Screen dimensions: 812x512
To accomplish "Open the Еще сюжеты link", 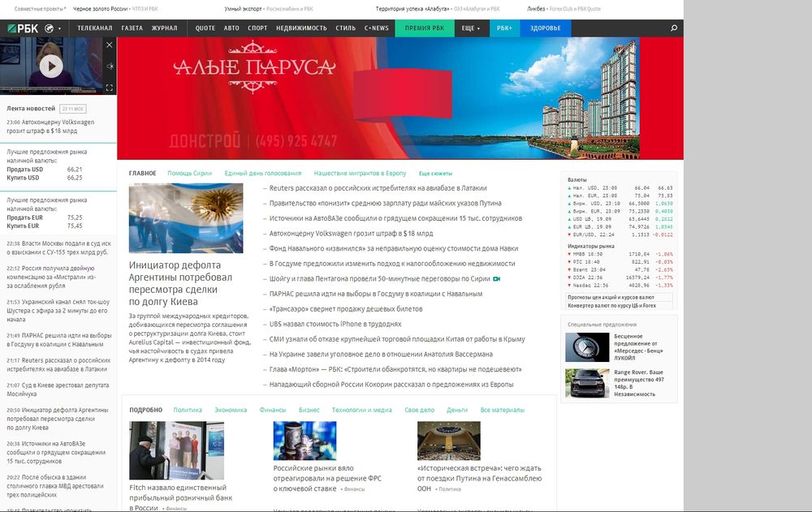I will [435, 174].
